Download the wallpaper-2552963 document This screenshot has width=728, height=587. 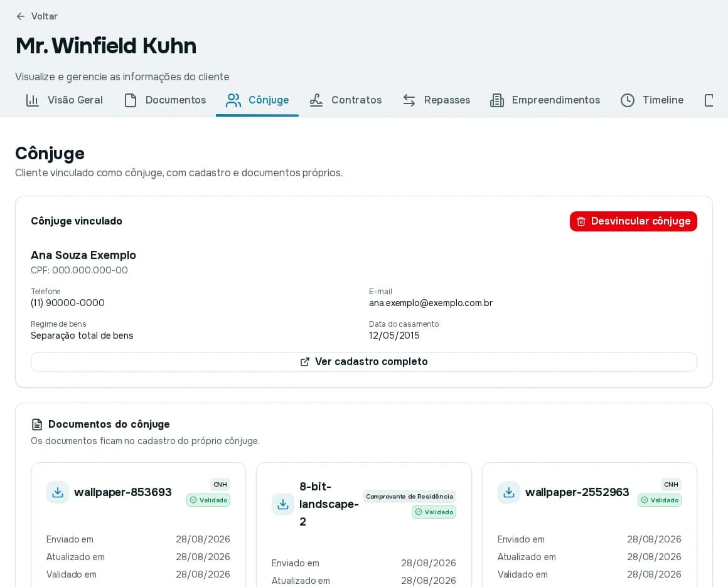(x=509, y=492)
